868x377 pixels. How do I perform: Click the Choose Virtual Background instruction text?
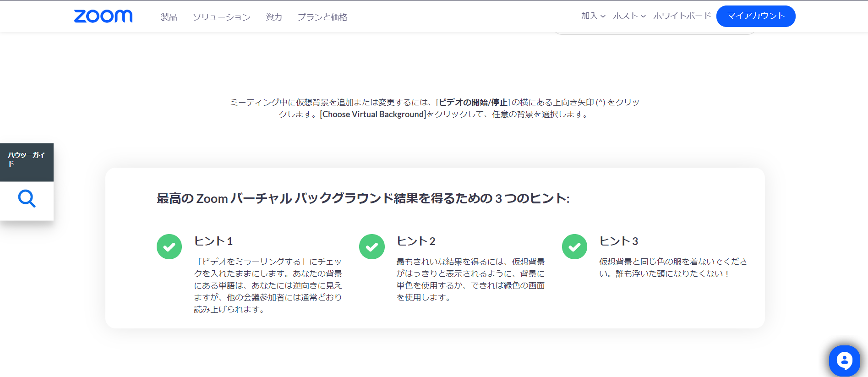[373, 114]
